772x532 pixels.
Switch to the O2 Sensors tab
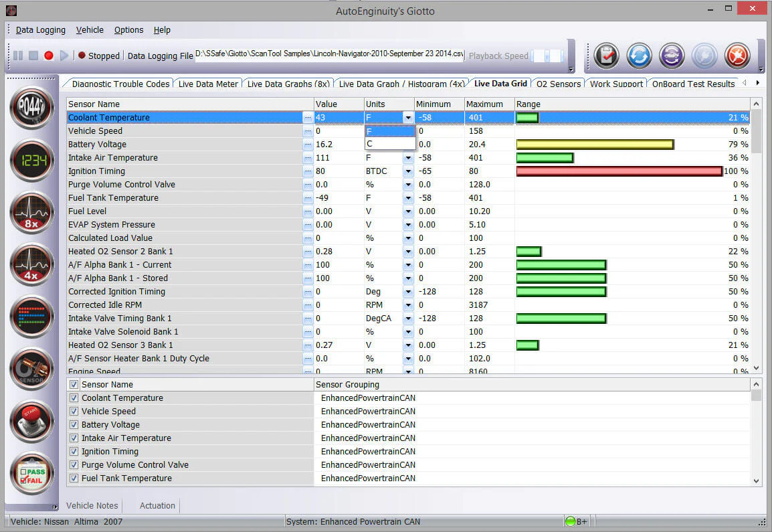point(559,84)
